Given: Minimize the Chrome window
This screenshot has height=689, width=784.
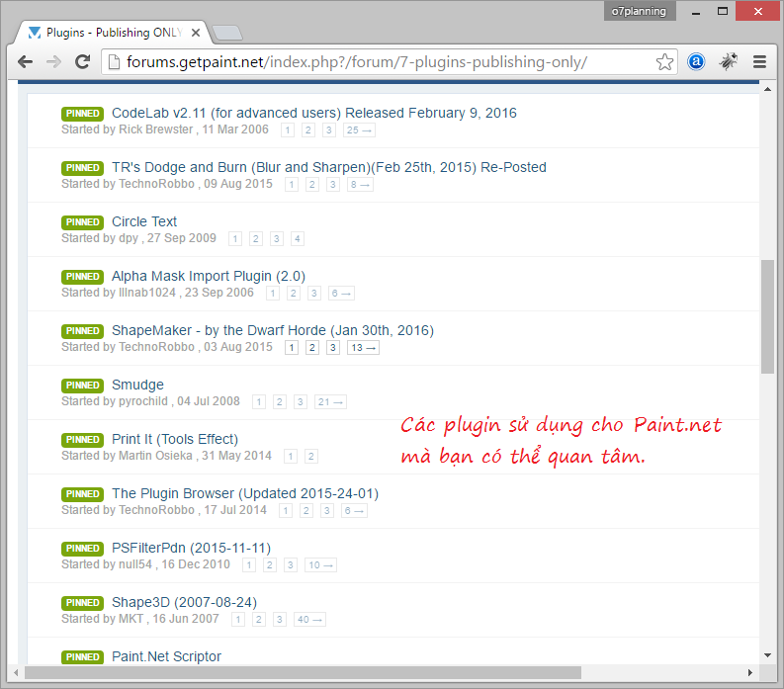Looking at the screenshot, I should [x=695, y=12].
